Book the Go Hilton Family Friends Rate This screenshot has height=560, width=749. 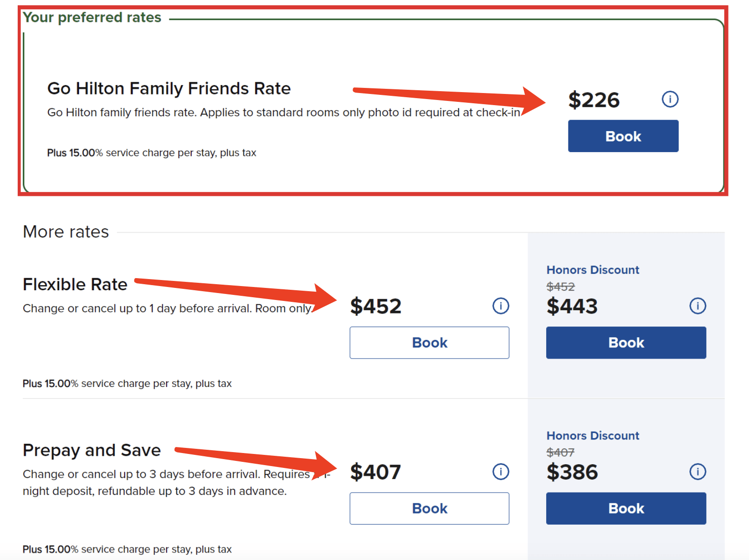coord(623,136)
